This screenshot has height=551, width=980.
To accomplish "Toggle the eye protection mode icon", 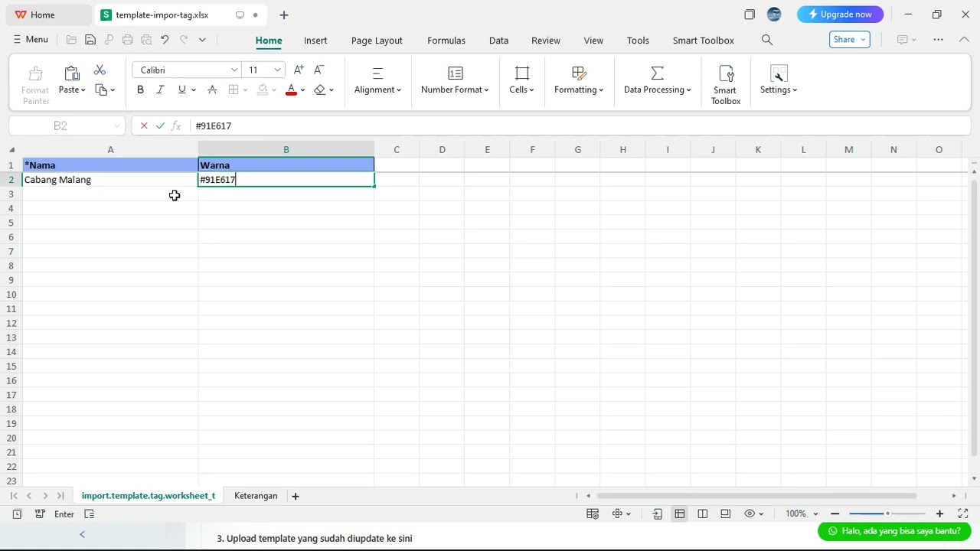I will tap(750, 514).
